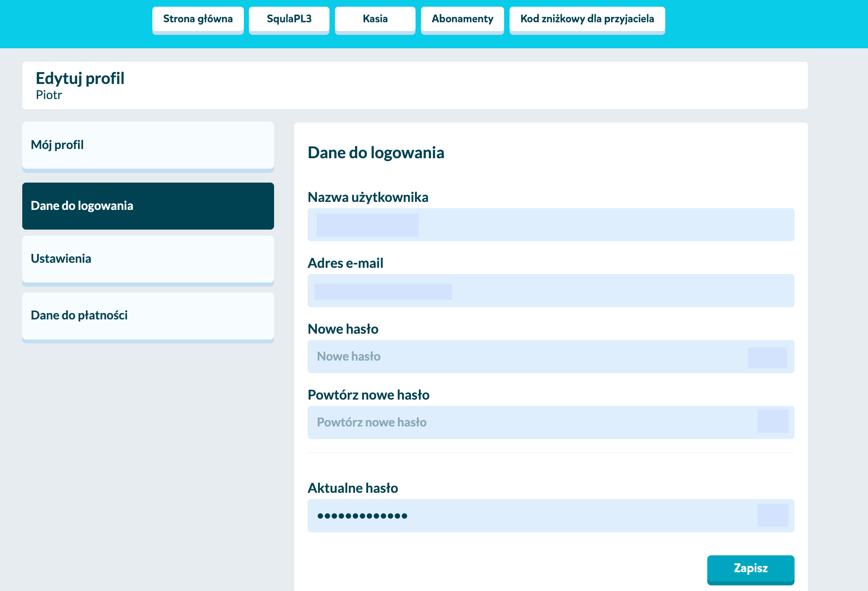Open the Ustawienia section
The height and width of the screenshot is (591, 868).
[x=148, y=260]
